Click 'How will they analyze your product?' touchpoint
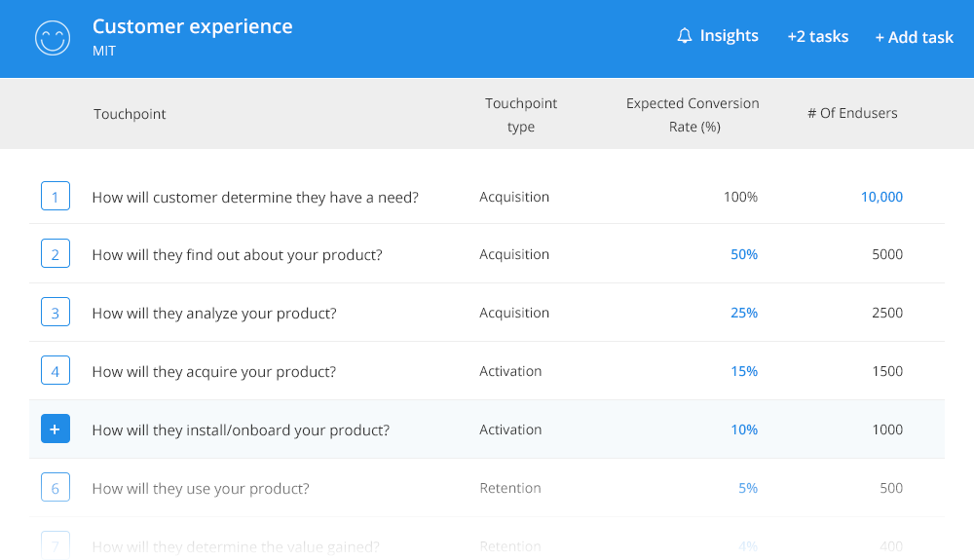 click(214, 314)
